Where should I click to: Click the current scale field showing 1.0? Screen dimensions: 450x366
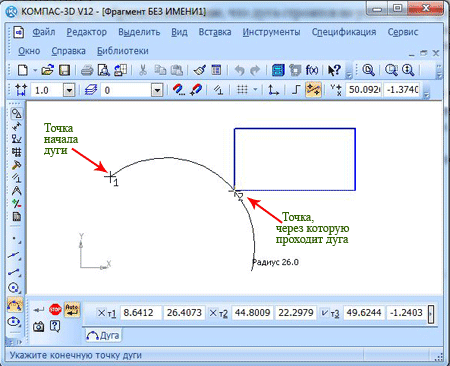46,90
